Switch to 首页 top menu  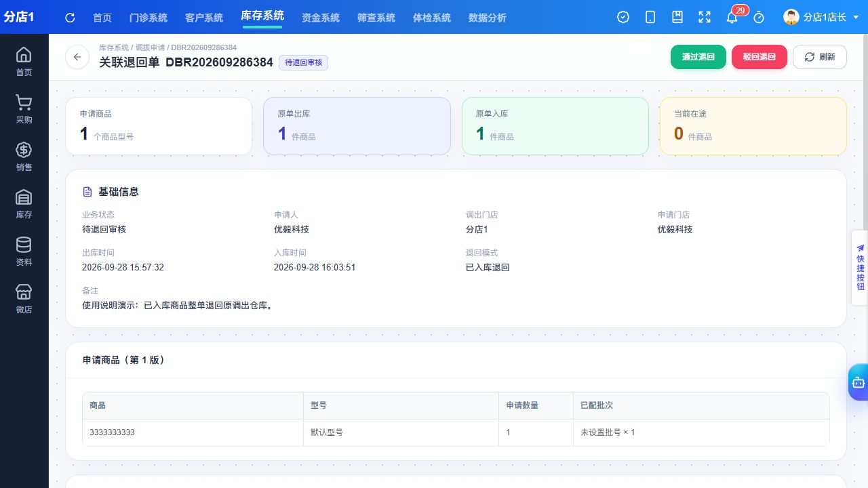tap(102, 18)
